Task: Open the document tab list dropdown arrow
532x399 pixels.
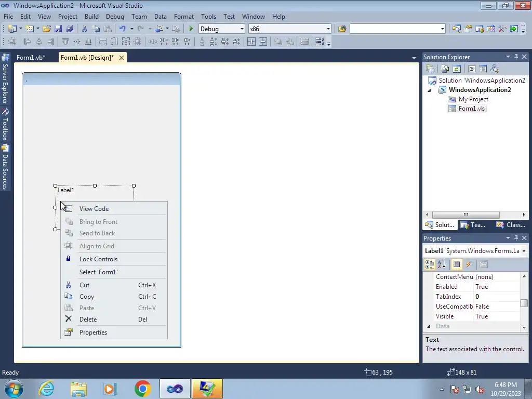Action: pos(414,58)
